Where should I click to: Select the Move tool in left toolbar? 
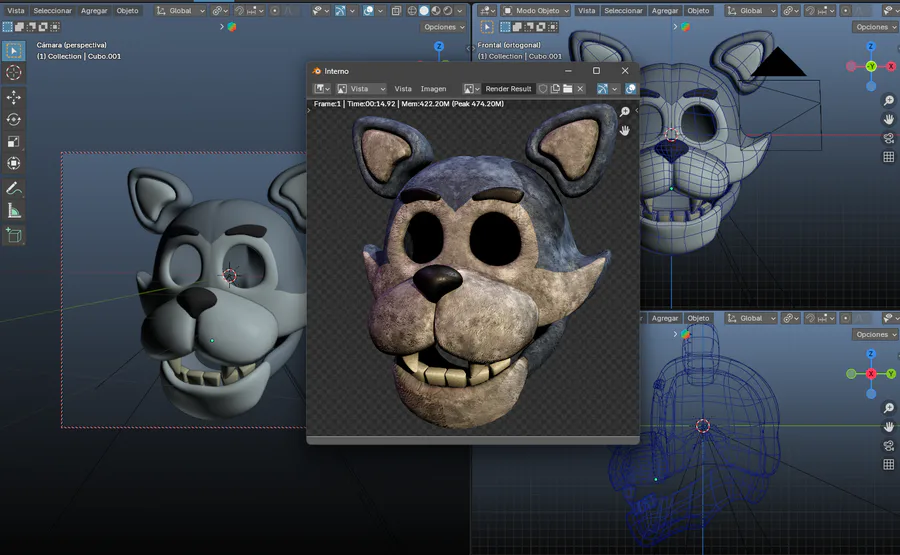point(14,98)
